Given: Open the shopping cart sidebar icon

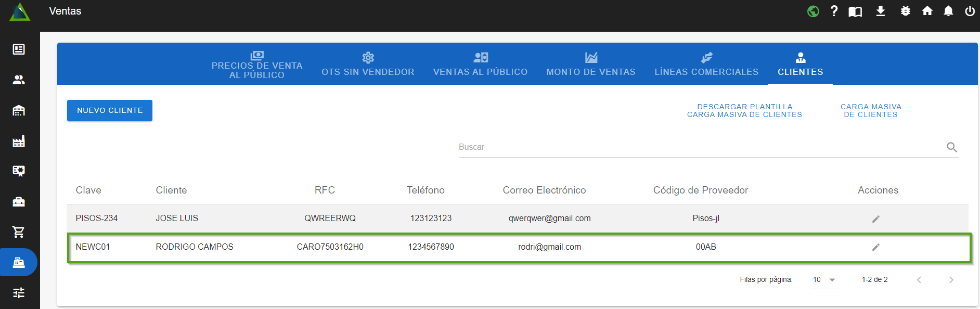Looking at the screenshot, I should (19, 232).
